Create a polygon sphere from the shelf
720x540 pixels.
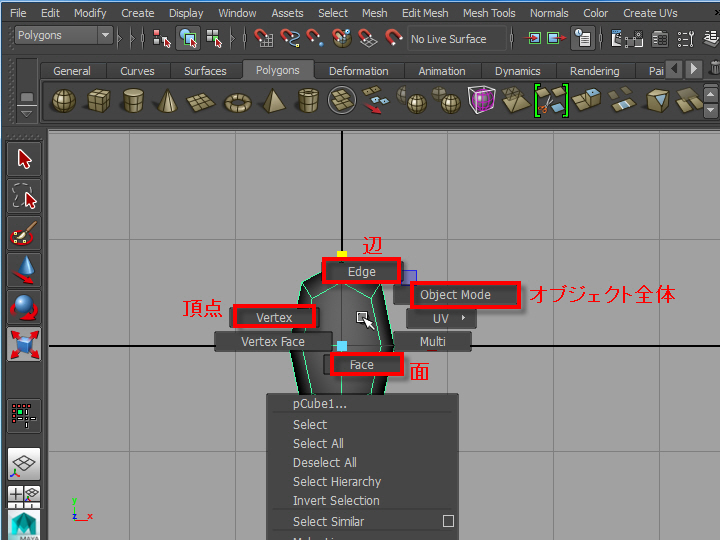click(x=63, y=101)
